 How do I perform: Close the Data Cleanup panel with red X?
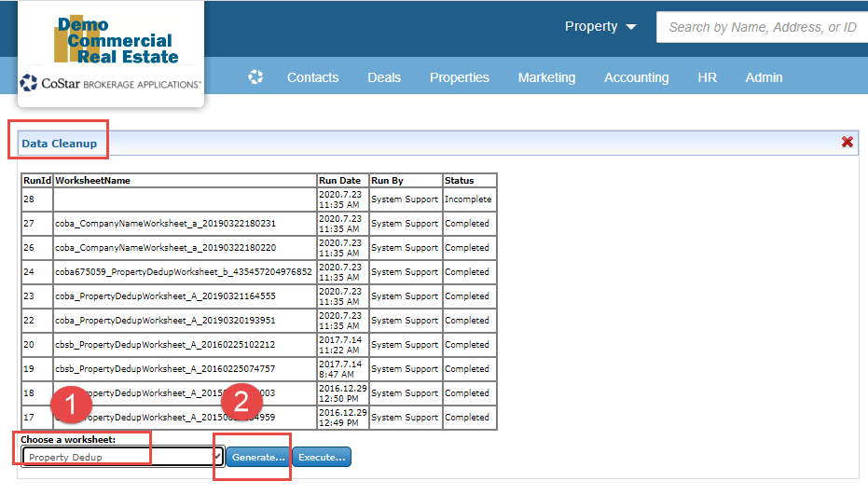pos(847,142)
